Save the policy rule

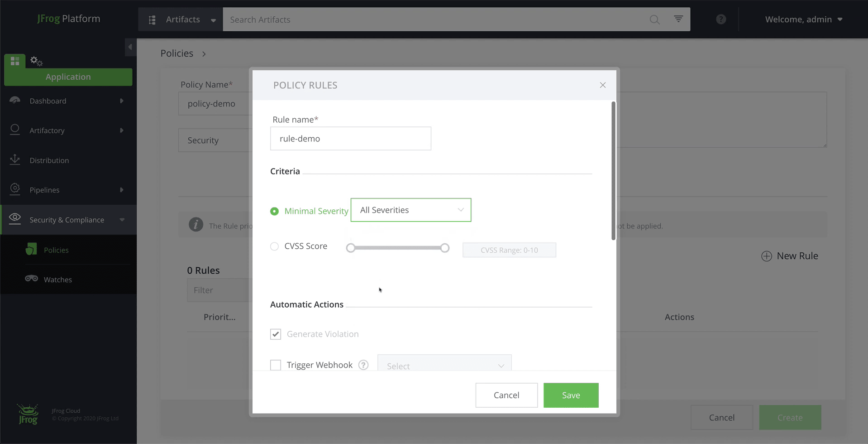pos(570,395)
